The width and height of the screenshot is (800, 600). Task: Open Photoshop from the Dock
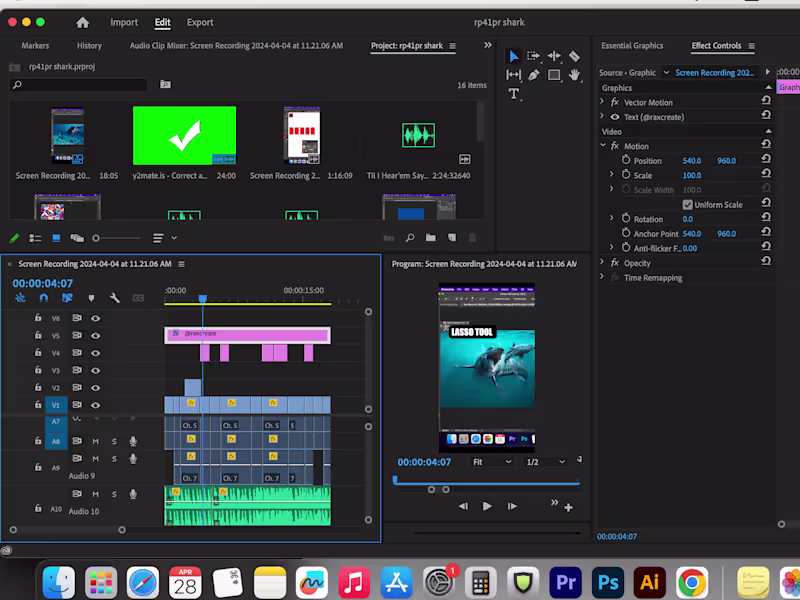click(607, 580)
